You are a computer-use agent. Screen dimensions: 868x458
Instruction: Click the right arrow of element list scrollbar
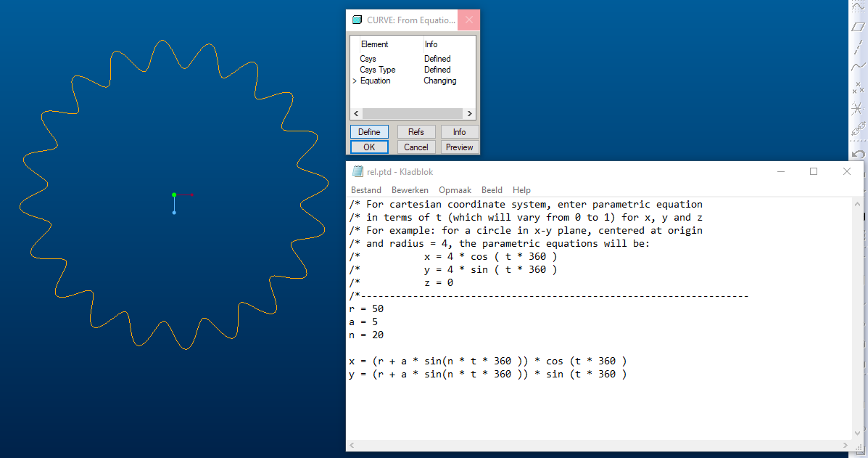(469, 113)
